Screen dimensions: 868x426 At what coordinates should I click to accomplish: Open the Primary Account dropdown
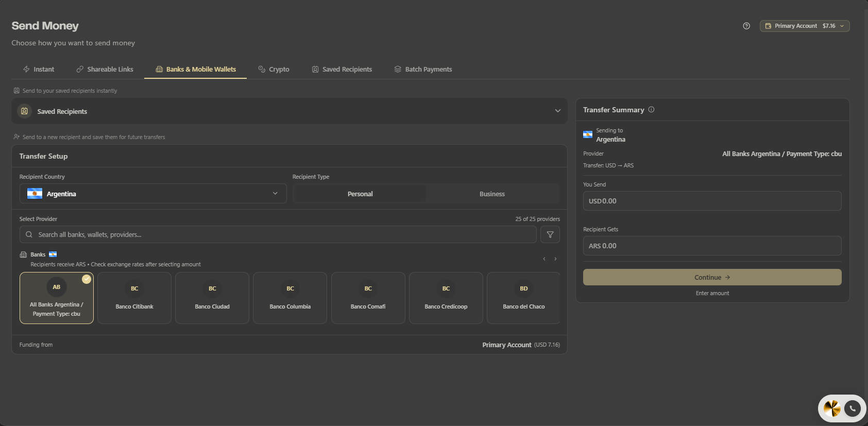[804, 26]
